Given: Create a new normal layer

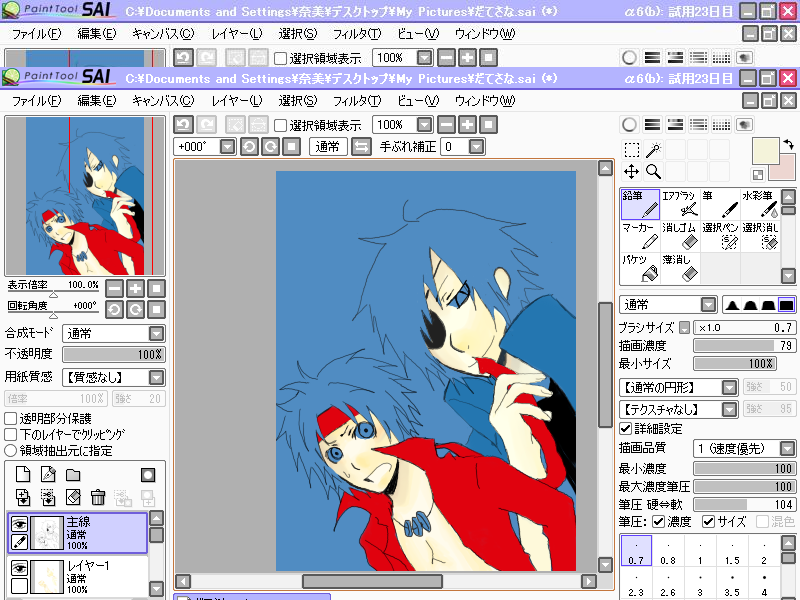Looking at the screenshot, I should (23, 474).
